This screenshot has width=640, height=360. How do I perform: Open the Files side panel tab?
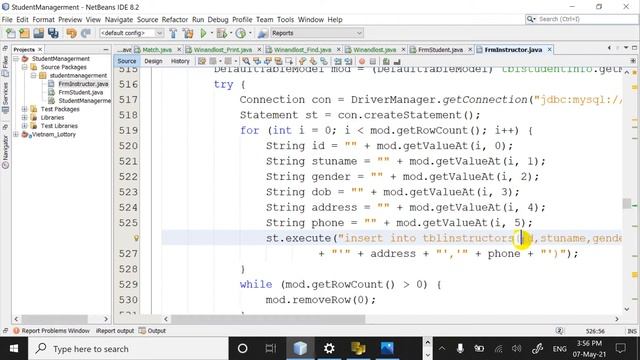[5, 66]
